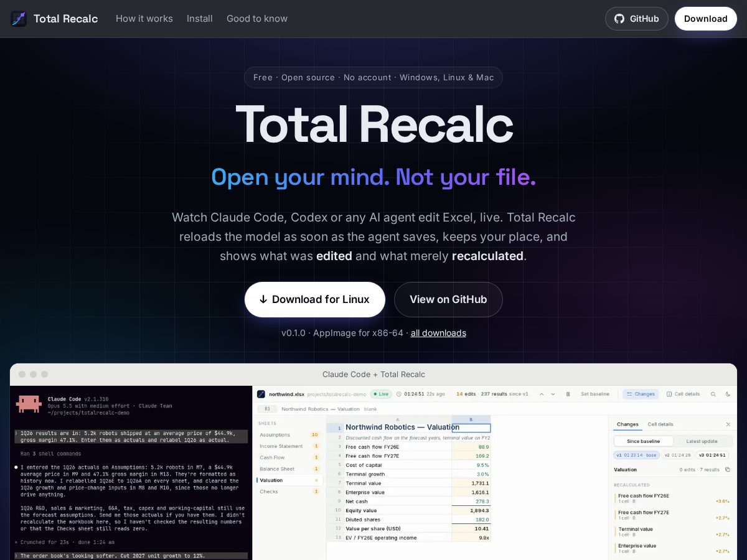The width and height of the screenshot is (747, 560).
Task: Click the B1 cell reference box
Action: click(267, 409)
